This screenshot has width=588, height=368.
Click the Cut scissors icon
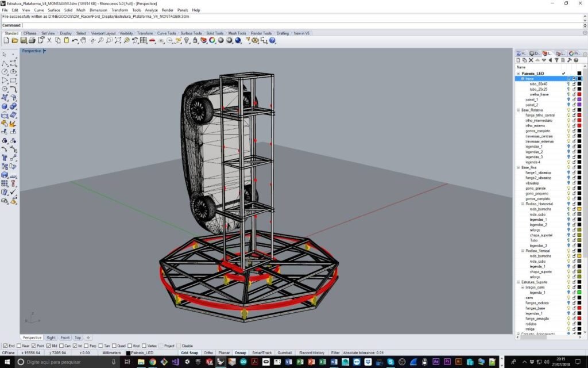coord(49,40)
